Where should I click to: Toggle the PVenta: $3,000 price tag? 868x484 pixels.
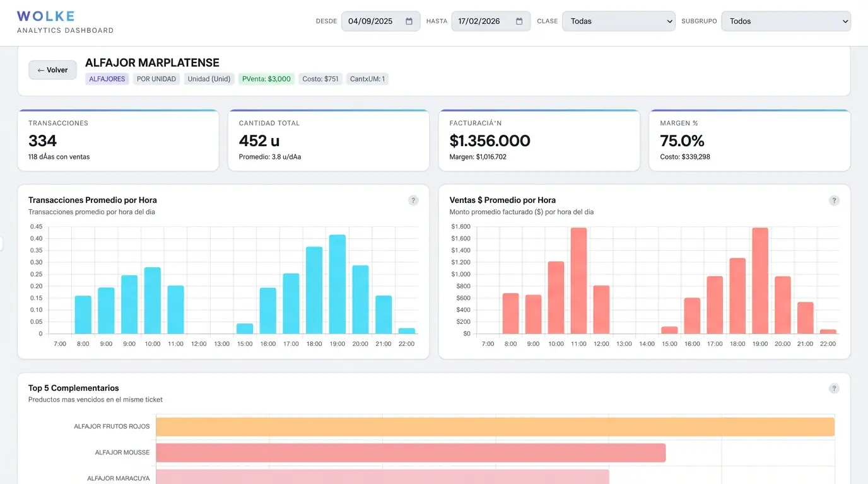266,79
